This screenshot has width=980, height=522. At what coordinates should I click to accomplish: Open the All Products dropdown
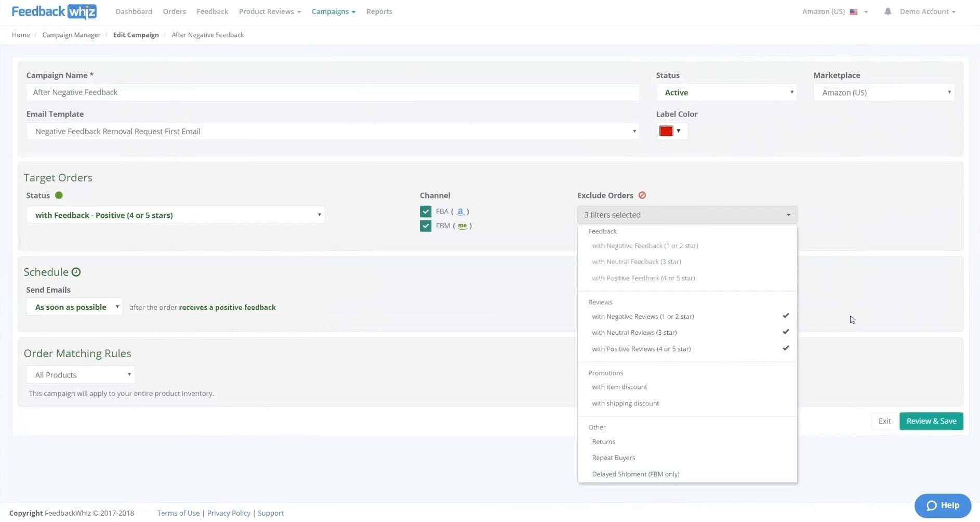(81, 375)
